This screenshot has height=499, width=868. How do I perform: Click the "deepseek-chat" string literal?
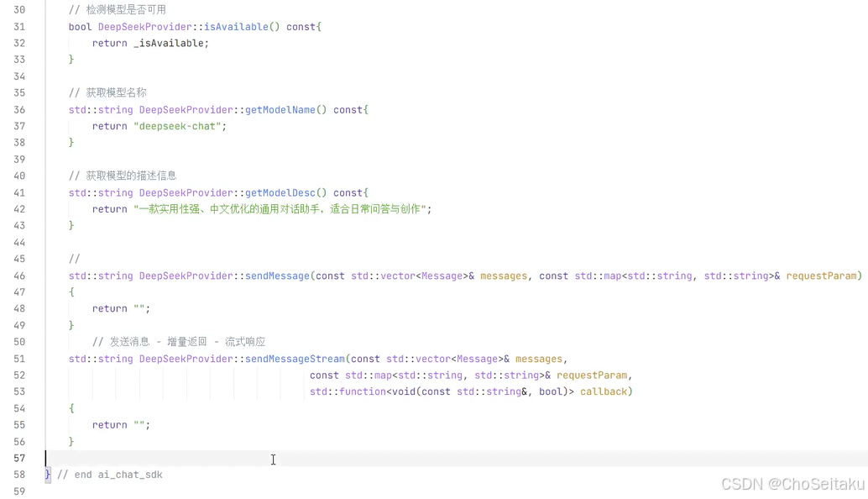pos(177,126)
